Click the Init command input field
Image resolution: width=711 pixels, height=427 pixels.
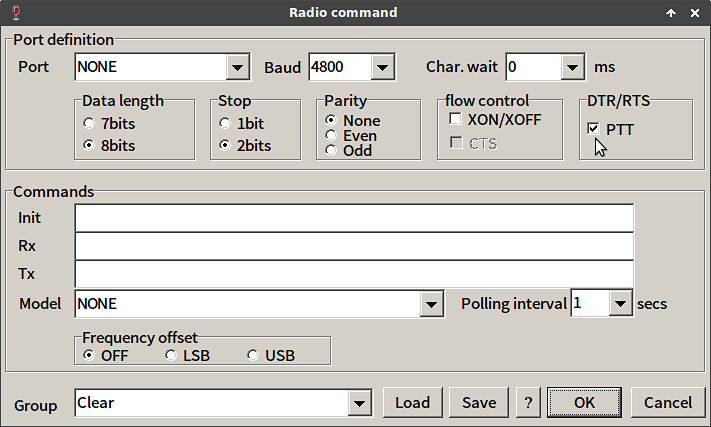click(x=354, y=218)
